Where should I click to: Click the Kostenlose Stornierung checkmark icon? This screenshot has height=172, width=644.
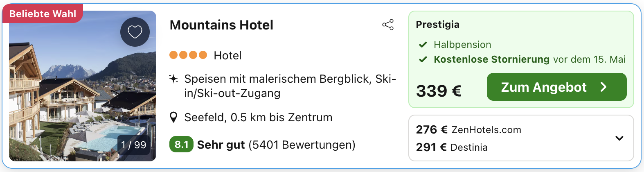point(423,59)
